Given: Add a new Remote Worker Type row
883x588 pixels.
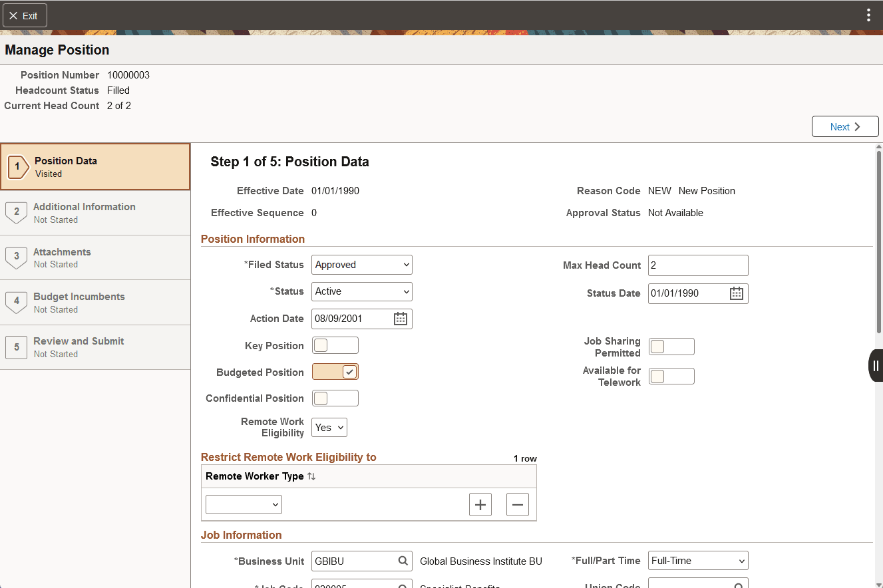Looking at the screenshot, I should pos(480,504).
